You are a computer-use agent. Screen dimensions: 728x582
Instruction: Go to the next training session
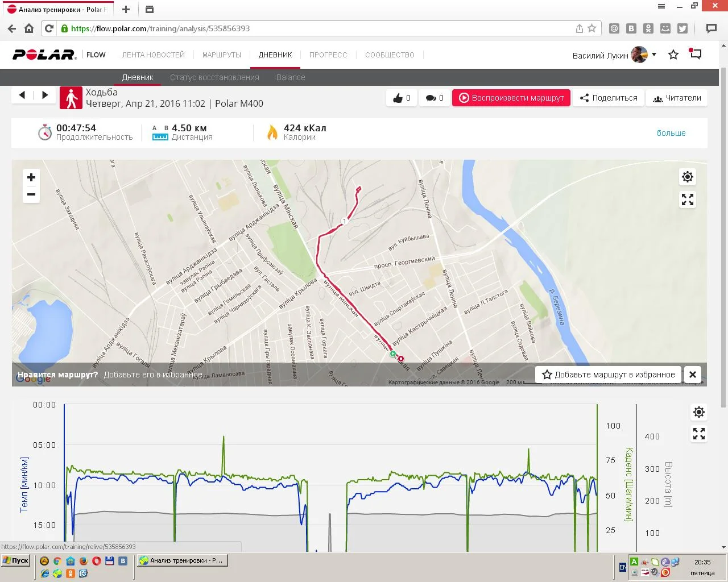click(x=45, y=95)
